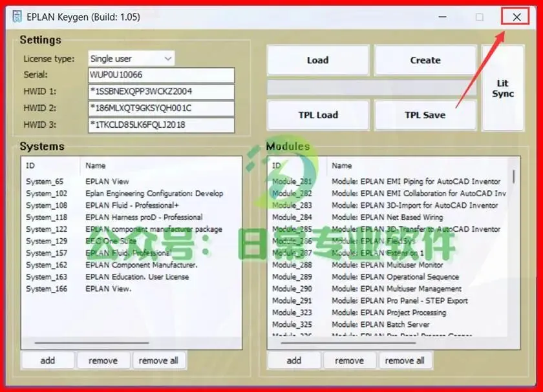Select EPLAN EMI Piping for AutoCAD Inventor
The height and width of the screenshot is (392, 543).
[388, 181]
